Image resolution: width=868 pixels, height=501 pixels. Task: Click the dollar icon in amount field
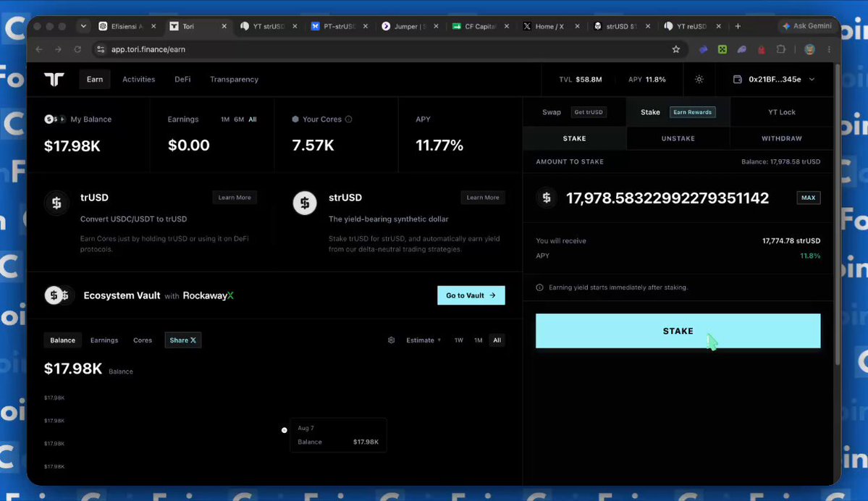pyautogui.click(x=547, y=198)
